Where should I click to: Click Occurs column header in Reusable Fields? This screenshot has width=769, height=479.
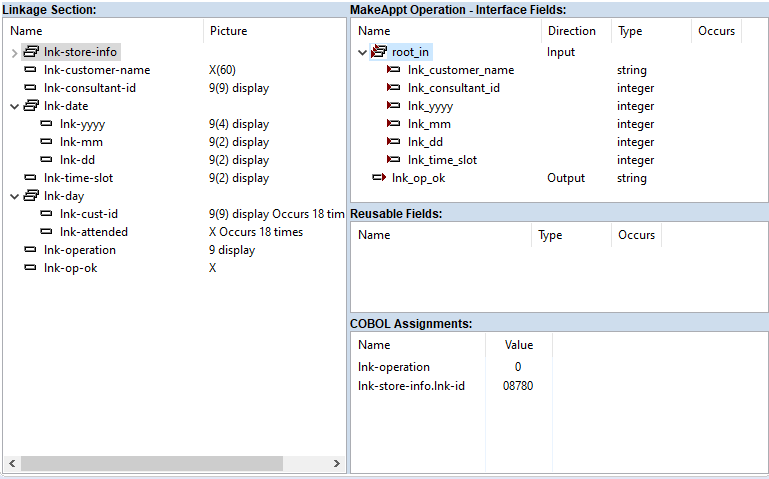click(x=636, y=235)
